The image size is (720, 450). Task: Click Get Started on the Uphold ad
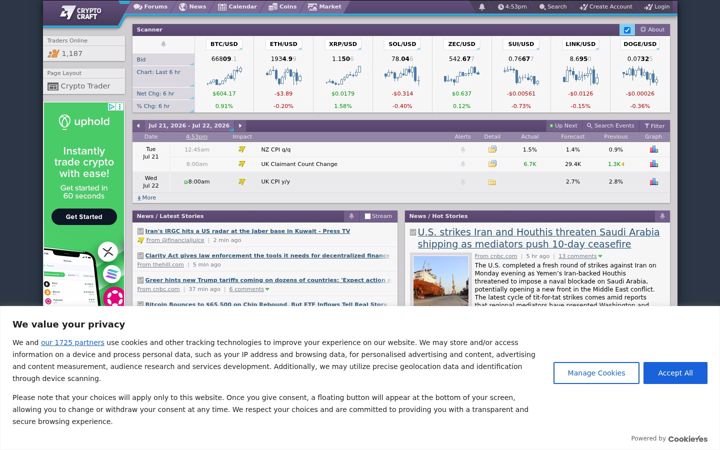84,217
